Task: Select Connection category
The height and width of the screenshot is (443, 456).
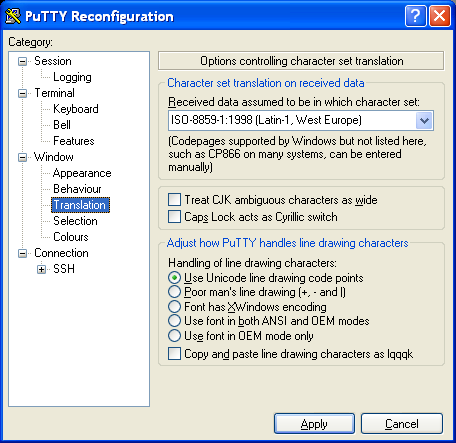Action: click(61, 253)
